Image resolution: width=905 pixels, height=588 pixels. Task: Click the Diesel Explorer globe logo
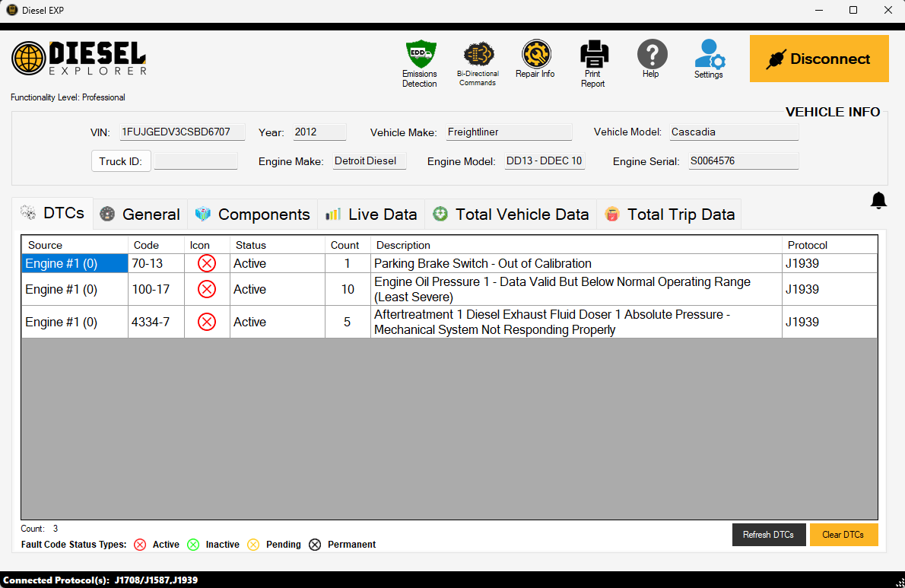coord(28,59)
